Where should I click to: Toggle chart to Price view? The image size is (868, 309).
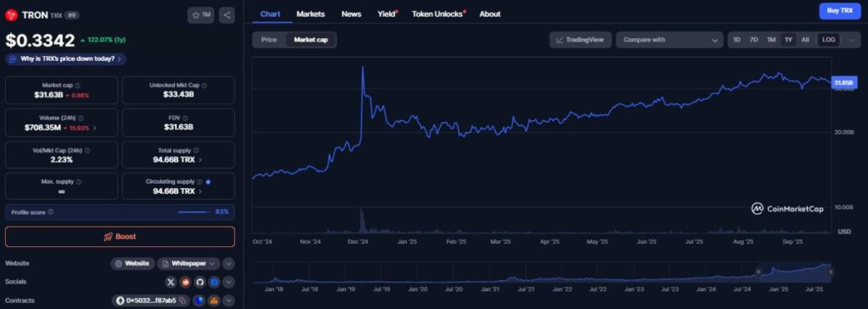[x=269, y=40]
